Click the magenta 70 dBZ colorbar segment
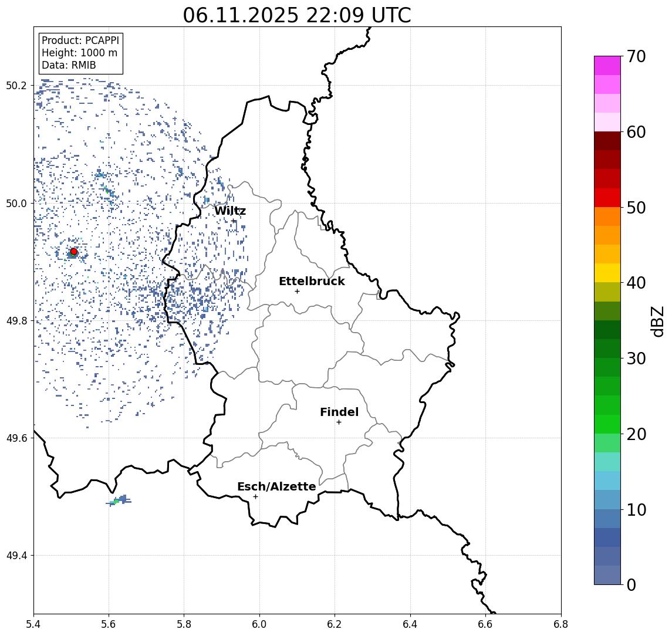The image size is (672, 636). [607, 66]
